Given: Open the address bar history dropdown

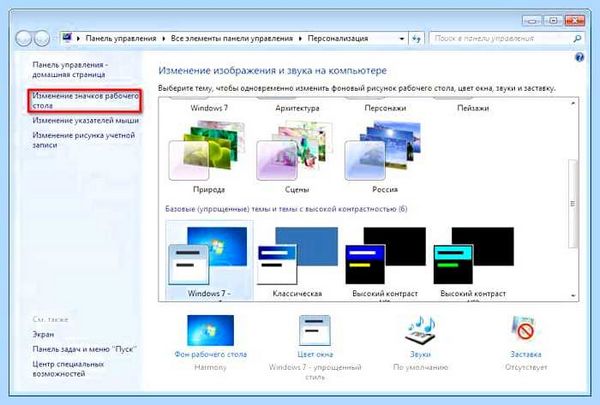Looking at the screenshot, I should click(401, 39).
